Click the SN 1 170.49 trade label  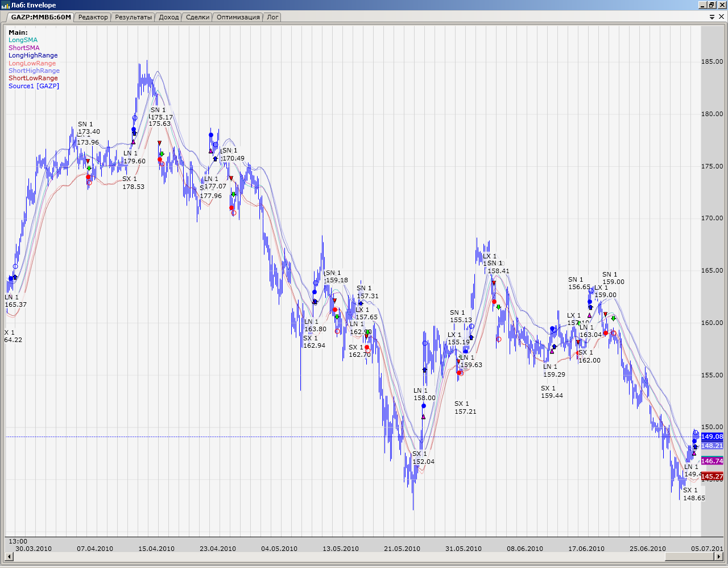point(233,155)
